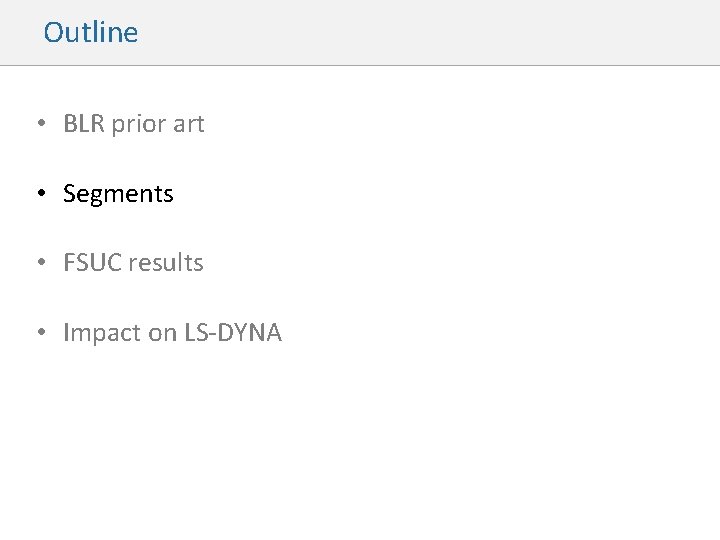This screenshot has width=720, height=540.
Task: Click the "Outline" slide title
Action: point(91,32)
